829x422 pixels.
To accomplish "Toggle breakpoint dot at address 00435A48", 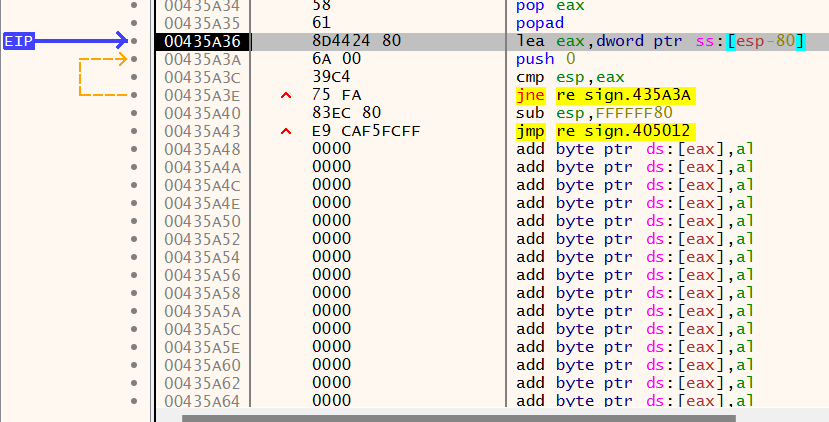I will point(134,149).
